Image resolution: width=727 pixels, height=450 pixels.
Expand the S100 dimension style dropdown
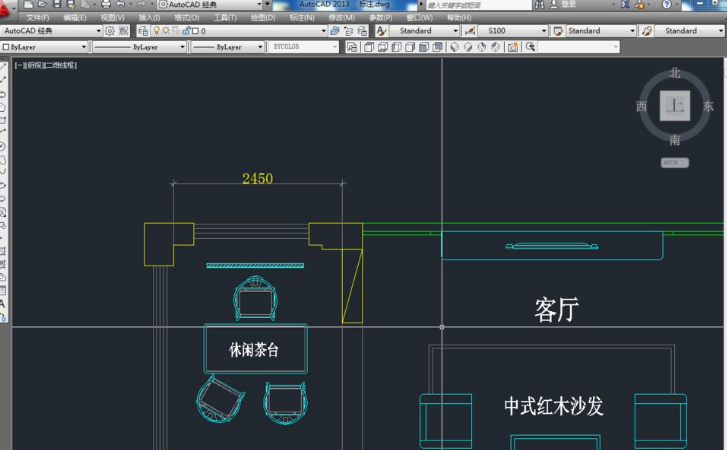coord(550,31)
